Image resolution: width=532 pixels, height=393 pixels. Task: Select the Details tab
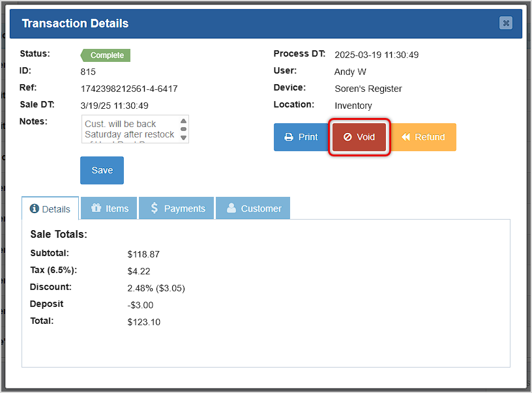point(50,209)
